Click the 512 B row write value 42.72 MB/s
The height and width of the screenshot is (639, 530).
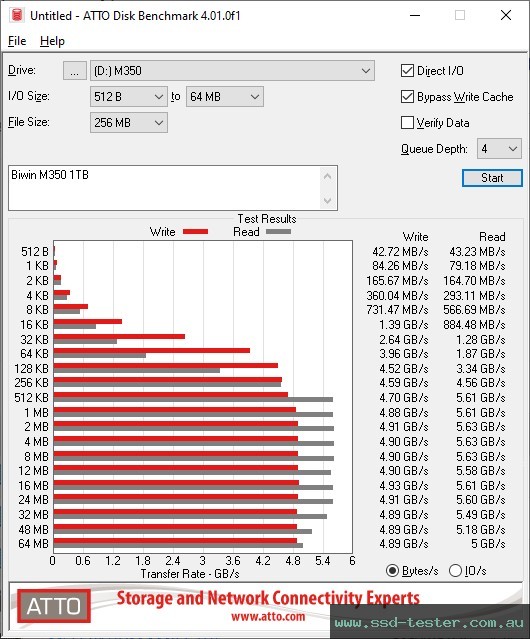(x=400, y=252)
